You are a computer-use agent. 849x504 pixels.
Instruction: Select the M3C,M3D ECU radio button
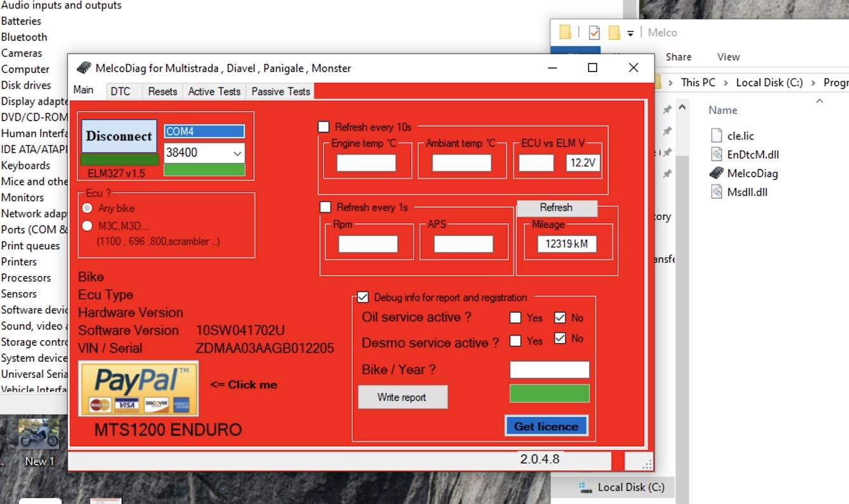coord(88,226)
